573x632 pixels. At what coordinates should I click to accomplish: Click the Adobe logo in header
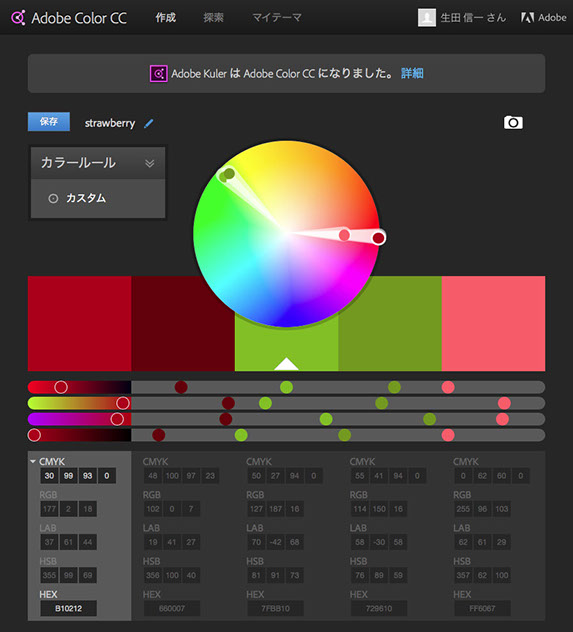click(x=543, y=18)
